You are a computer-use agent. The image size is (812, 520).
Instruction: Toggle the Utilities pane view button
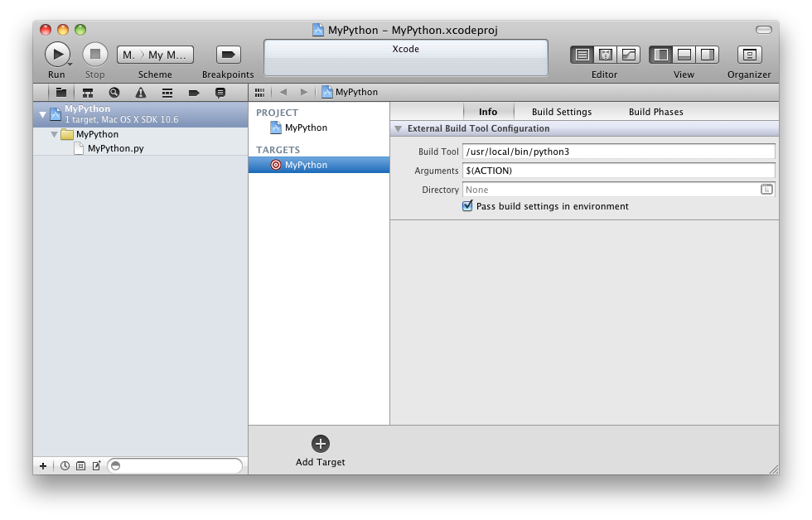tap(708, 55)
